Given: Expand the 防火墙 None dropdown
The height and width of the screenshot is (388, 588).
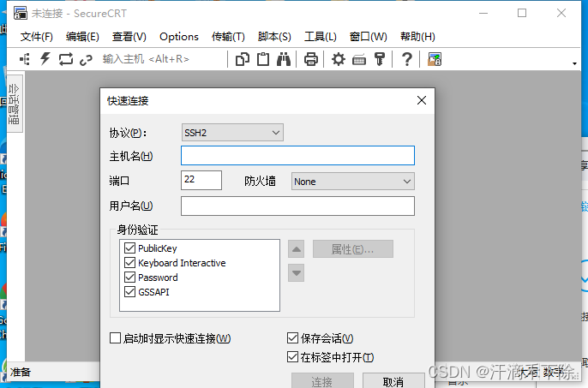Looking at the screenshot, I should coord(353,182).
